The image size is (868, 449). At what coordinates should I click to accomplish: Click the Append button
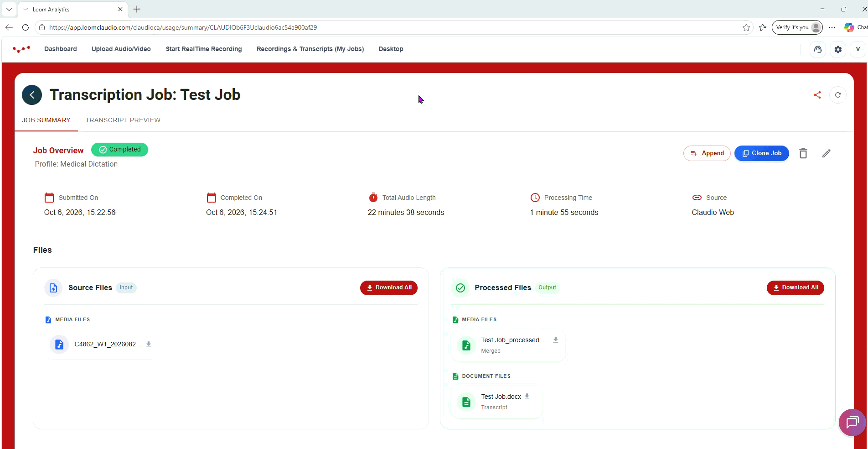click(707, 153)
